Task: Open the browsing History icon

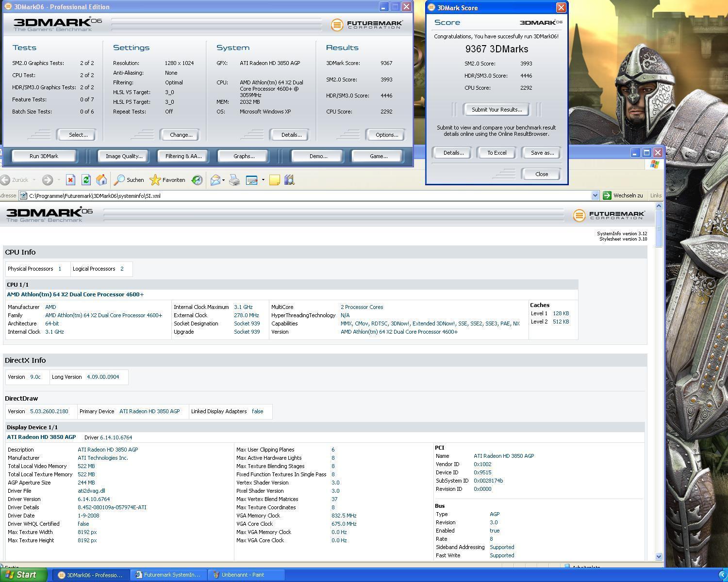Action: tap(197, 180)
